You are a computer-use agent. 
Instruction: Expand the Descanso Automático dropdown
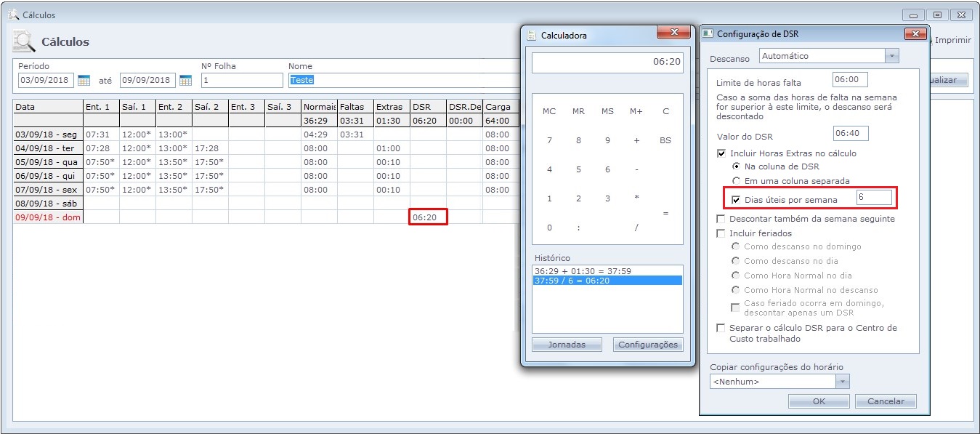click(892, 56)
